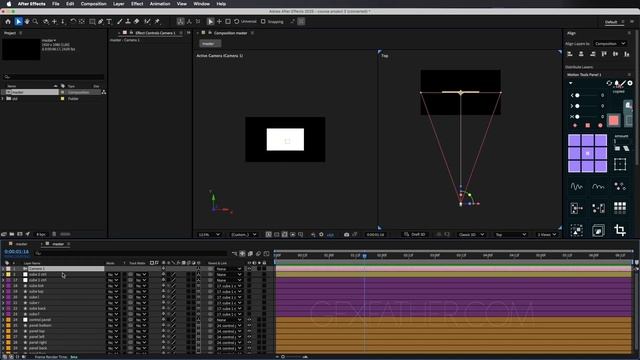The image size is (640, 360).
Task: Select the Puppet Pin tool
Action: (157, 22)
